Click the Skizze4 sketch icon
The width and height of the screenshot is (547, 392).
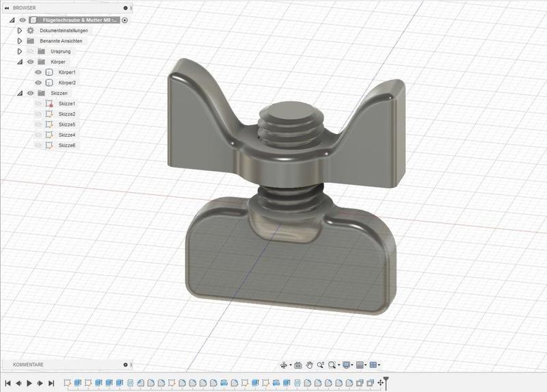tap(49, 135)
